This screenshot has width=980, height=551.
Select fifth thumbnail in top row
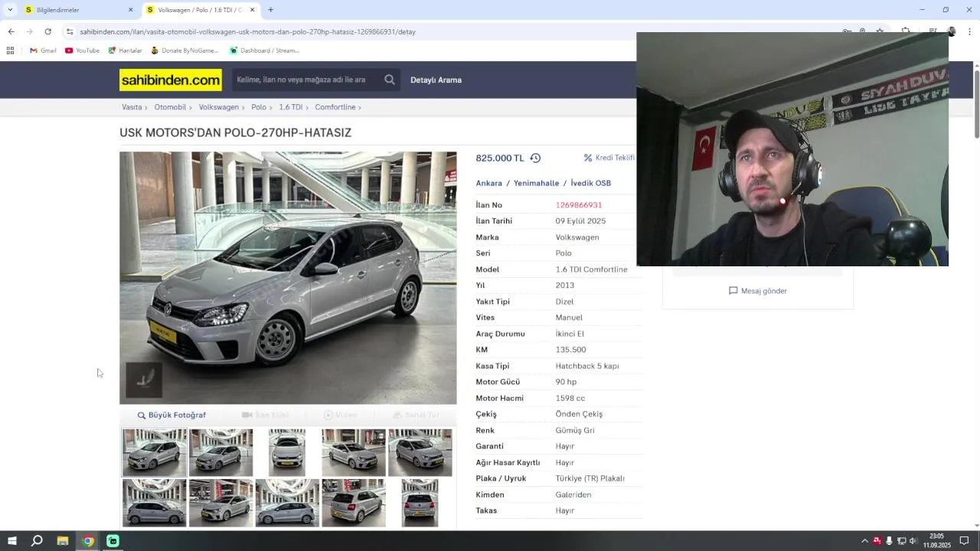[420, 452]
